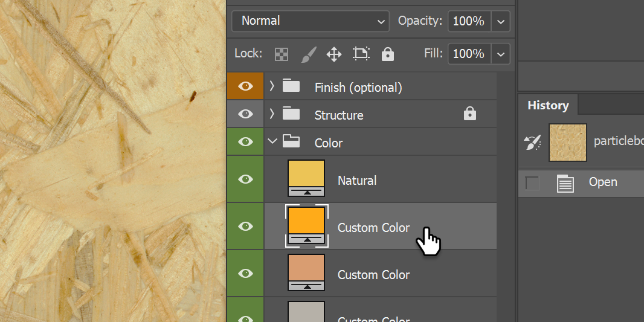Toggle visibility of the salmon Custom Color layer

point(246,272)
